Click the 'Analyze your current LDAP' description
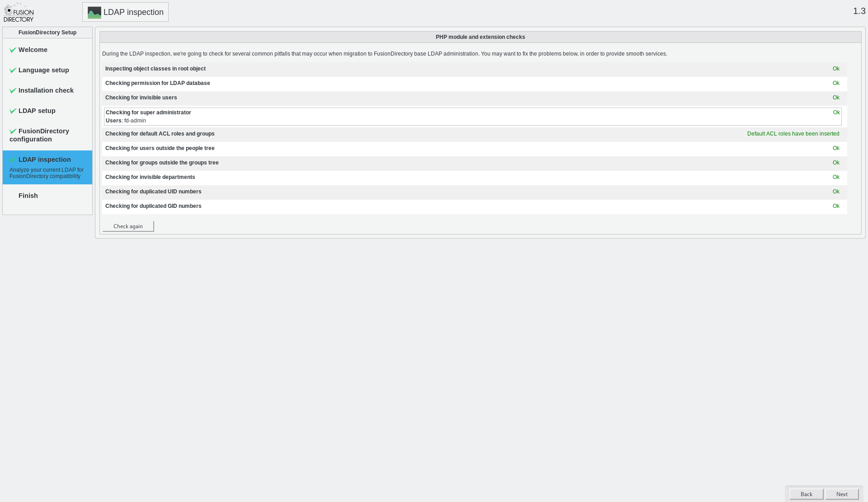Screen dimensions: 868x502 coord(47,173)
